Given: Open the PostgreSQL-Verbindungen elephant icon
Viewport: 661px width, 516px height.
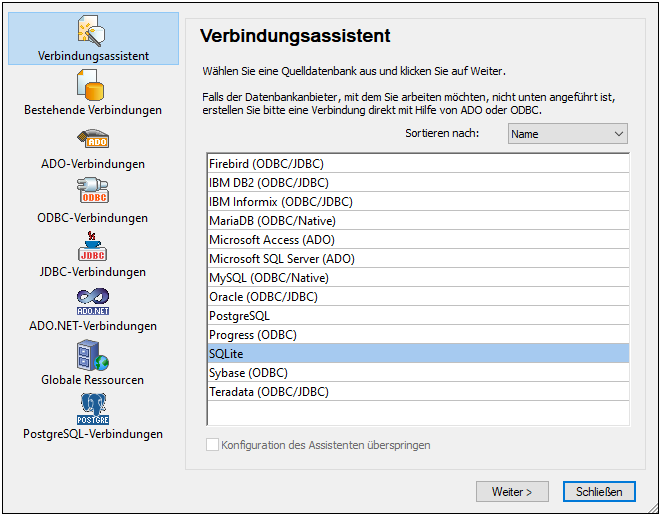Looking at the screenshot, I should (93, 409).
